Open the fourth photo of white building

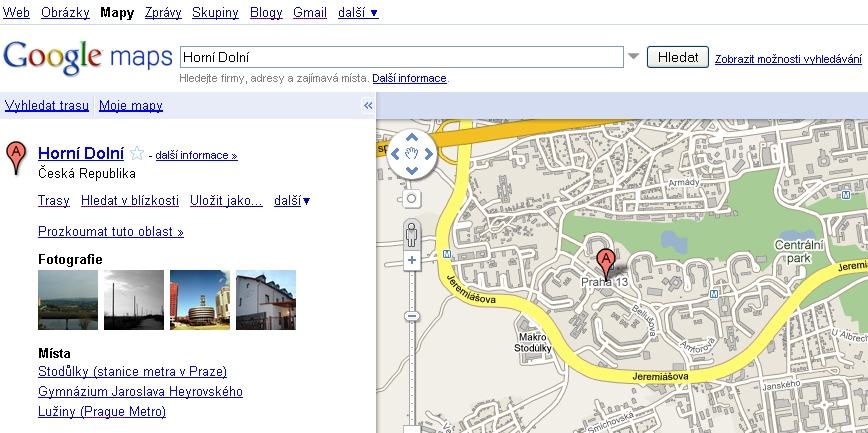266,300
